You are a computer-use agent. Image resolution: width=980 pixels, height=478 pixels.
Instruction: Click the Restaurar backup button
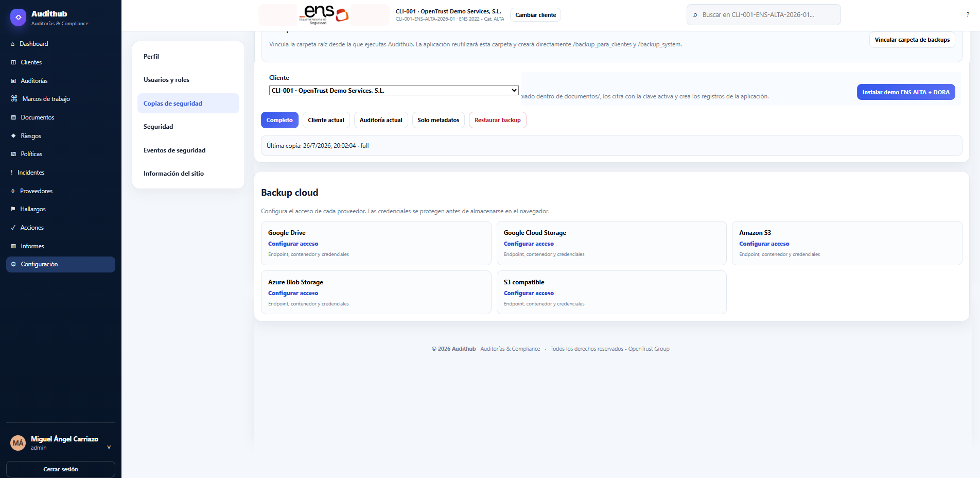(498, 120)
